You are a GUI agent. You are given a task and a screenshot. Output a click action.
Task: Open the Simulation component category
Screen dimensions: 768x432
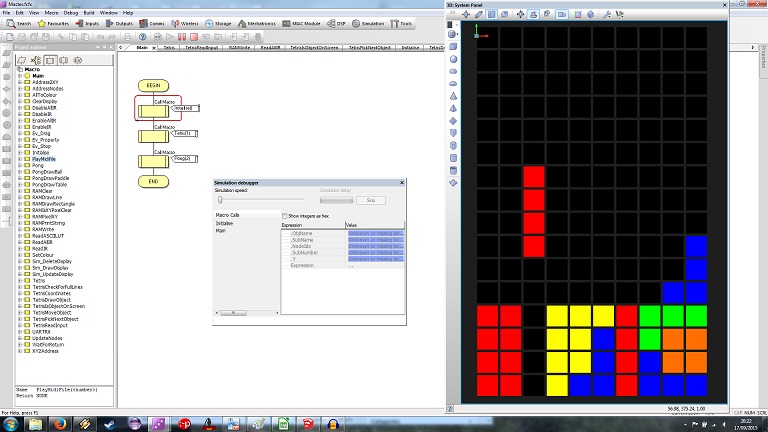[x=368, y=23]
